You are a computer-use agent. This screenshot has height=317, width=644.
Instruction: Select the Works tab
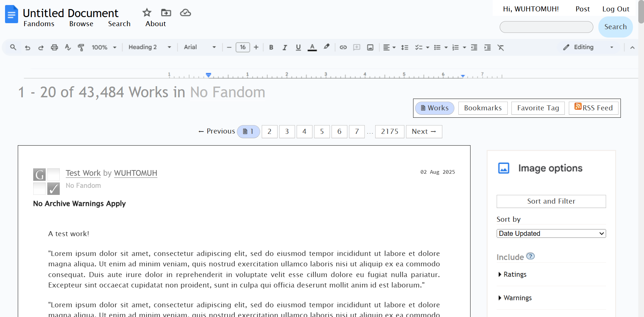pyautogui.click(x=435, y=108)
